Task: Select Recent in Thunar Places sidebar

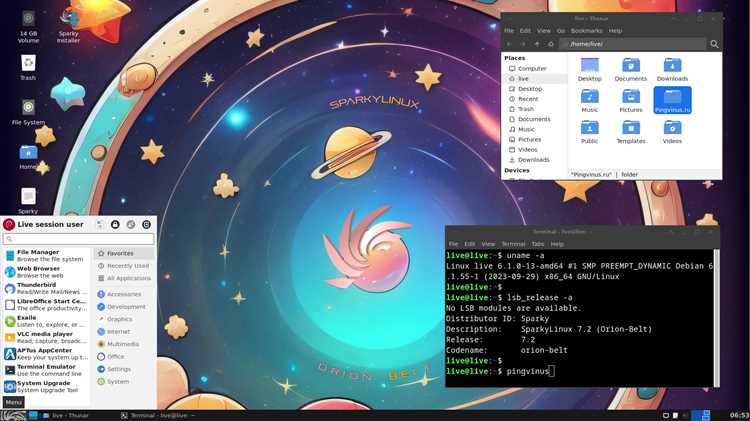Action: 536,99
